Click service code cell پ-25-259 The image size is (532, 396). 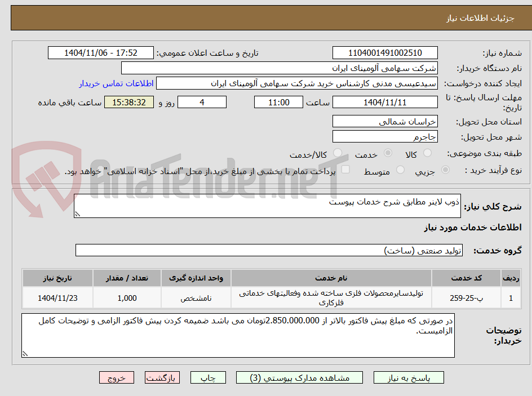coord(466,297)
